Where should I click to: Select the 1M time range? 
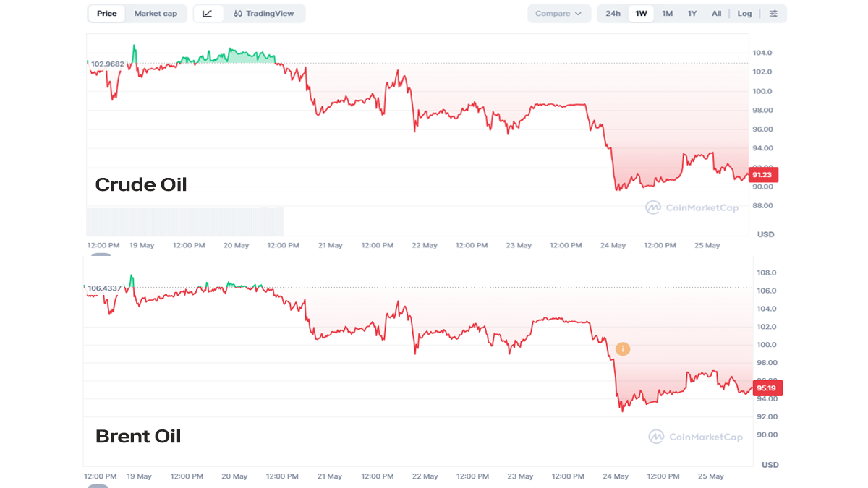click(x=667, y=14)
